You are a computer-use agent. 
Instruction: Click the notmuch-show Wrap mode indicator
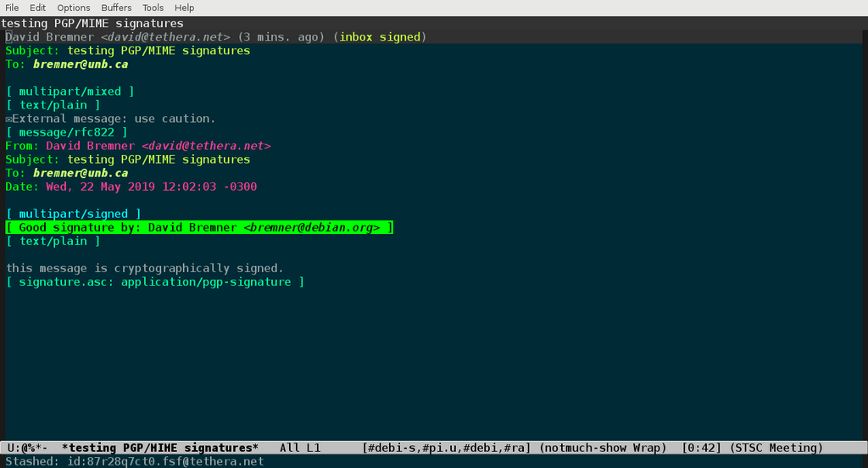pyautogui.click(x=606, y=448)
